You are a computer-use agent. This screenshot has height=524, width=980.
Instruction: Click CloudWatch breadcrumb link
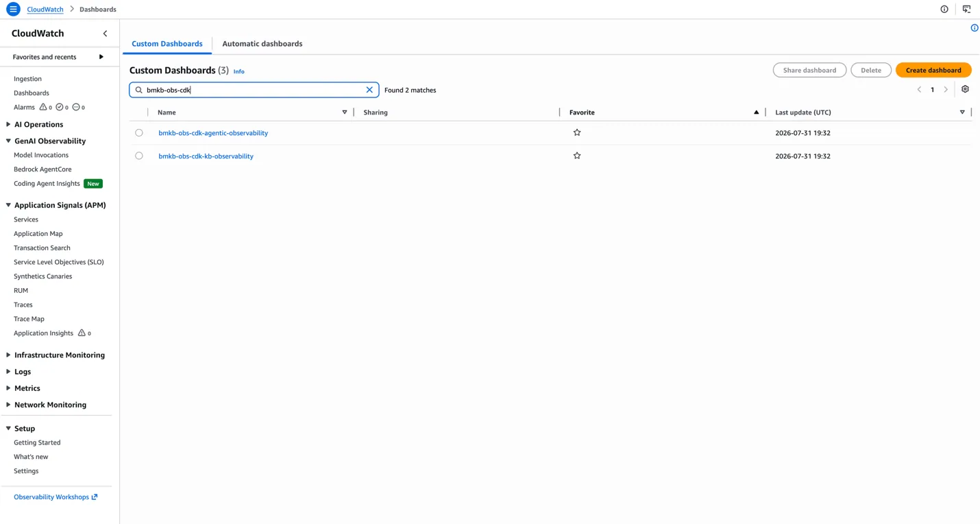coord(45,9)
